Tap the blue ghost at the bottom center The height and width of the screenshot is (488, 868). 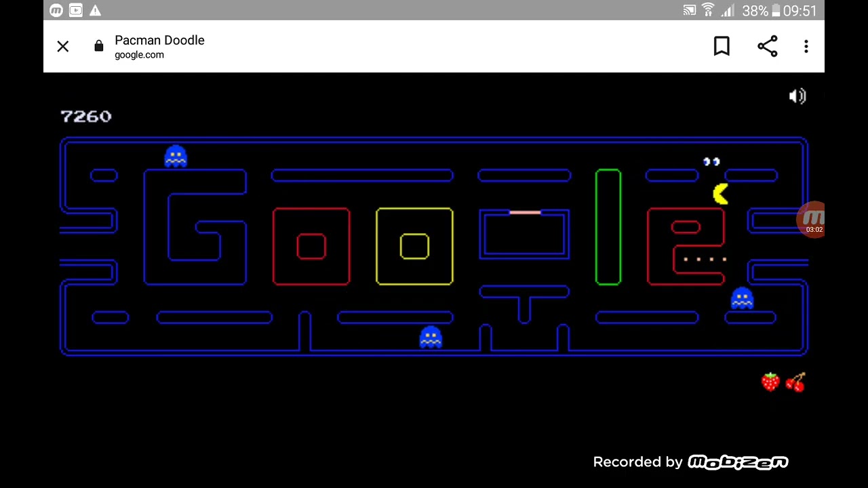point(431,337)
